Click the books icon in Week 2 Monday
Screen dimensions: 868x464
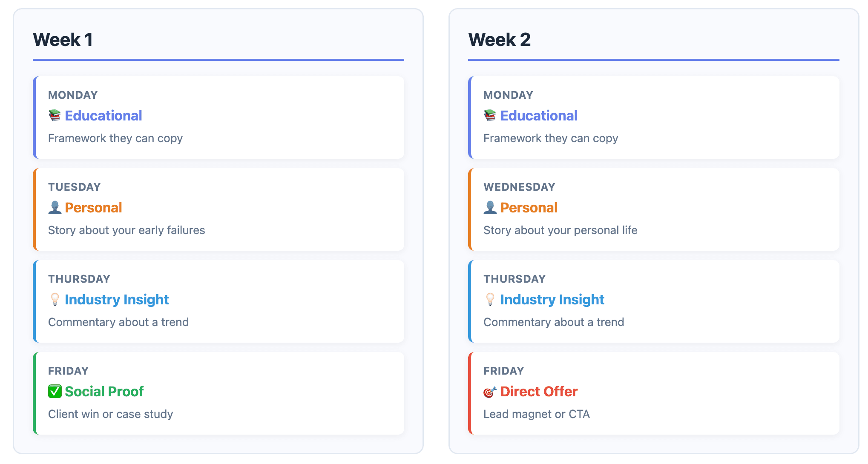(490, 115)
